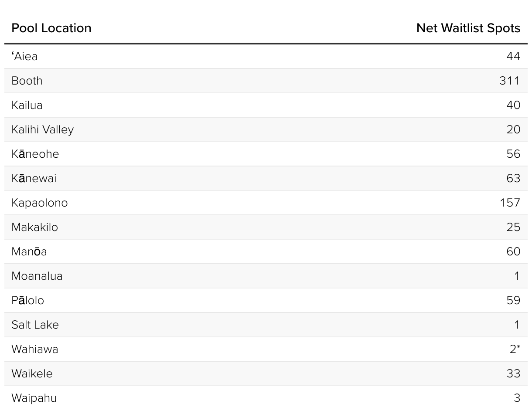This screenshot has height=414, width=532.
Task: Select the Pālolo location name
Action: coord(28,300)
